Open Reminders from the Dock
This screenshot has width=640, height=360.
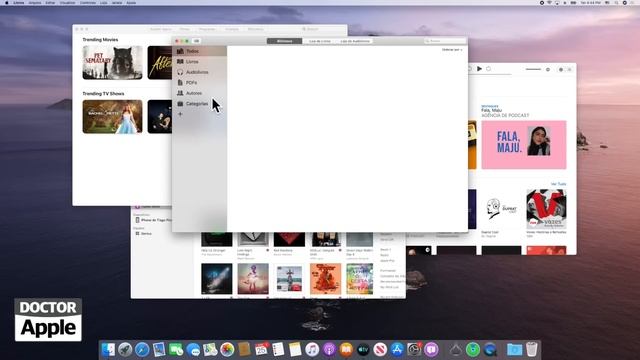(x=278, y=349)
